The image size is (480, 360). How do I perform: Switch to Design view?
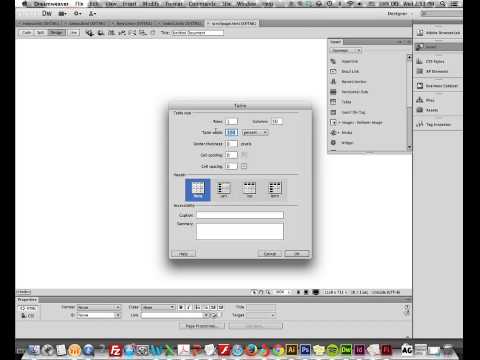pyautogui.click(x=57, y=33)
